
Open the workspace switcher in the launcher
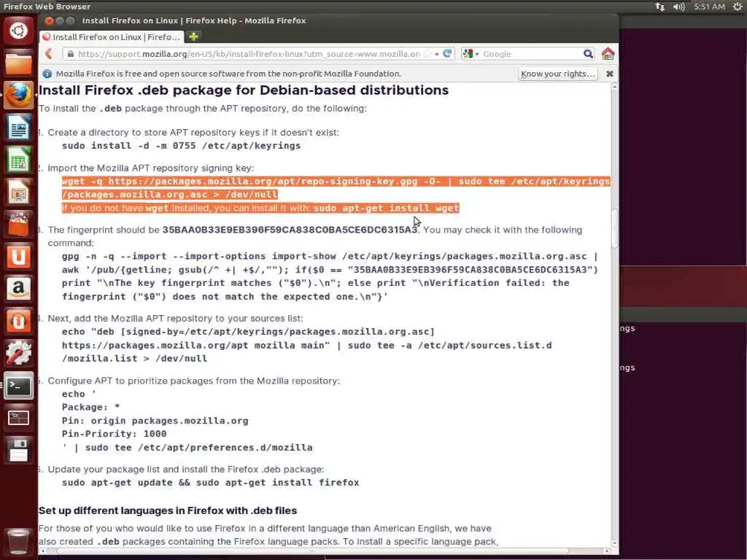(x=18, y=418)
